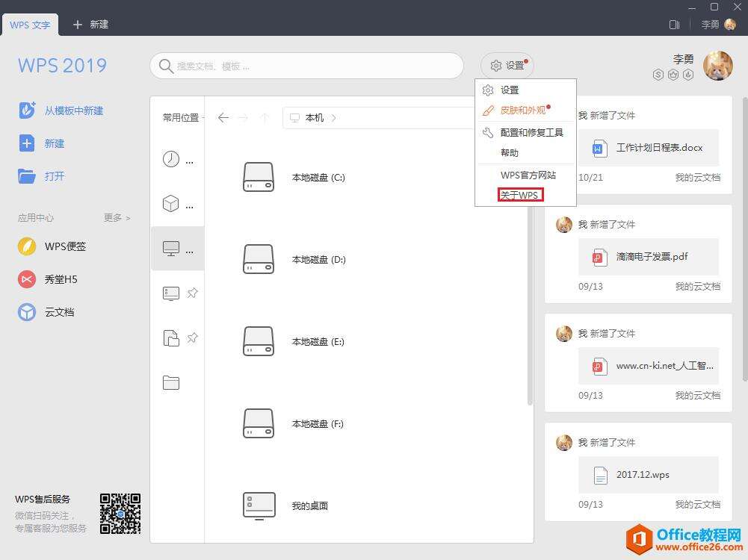Click the small avatar in title bar
Image resolution: width=748 pixels, height=560 pixels.
coord(730,25)
